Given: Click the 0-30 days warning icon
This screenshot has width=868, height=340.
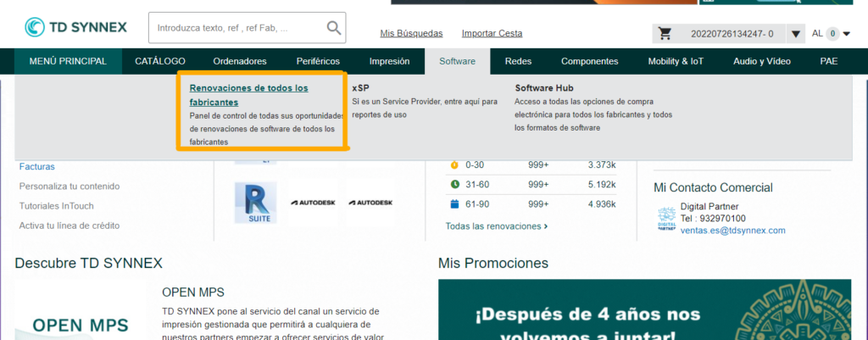Looking at the screenshot, I should (x=454, y=164).
